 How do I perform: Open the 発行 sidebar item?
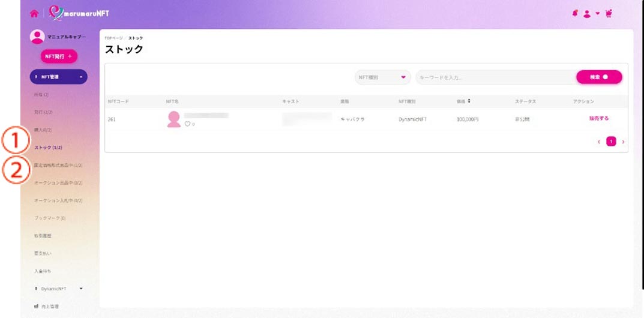pos(43,112)
